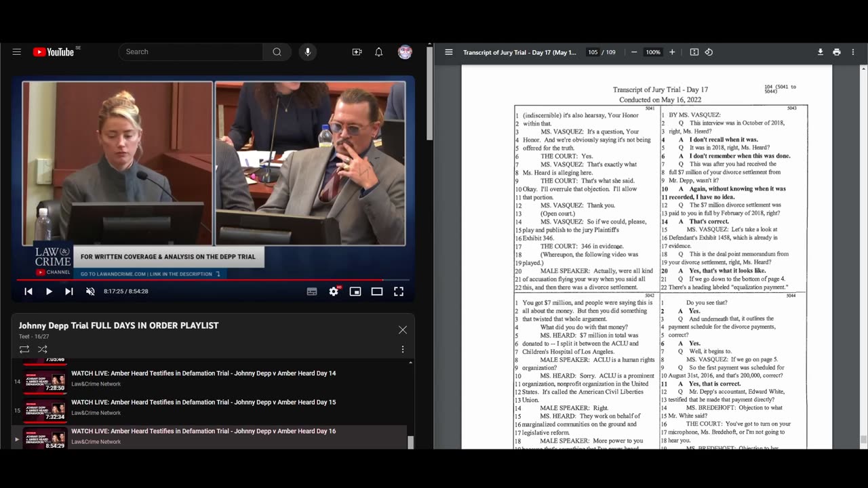Click the PDF zoom level 100% field
This screenshot has width=868, height=488.
653,52
